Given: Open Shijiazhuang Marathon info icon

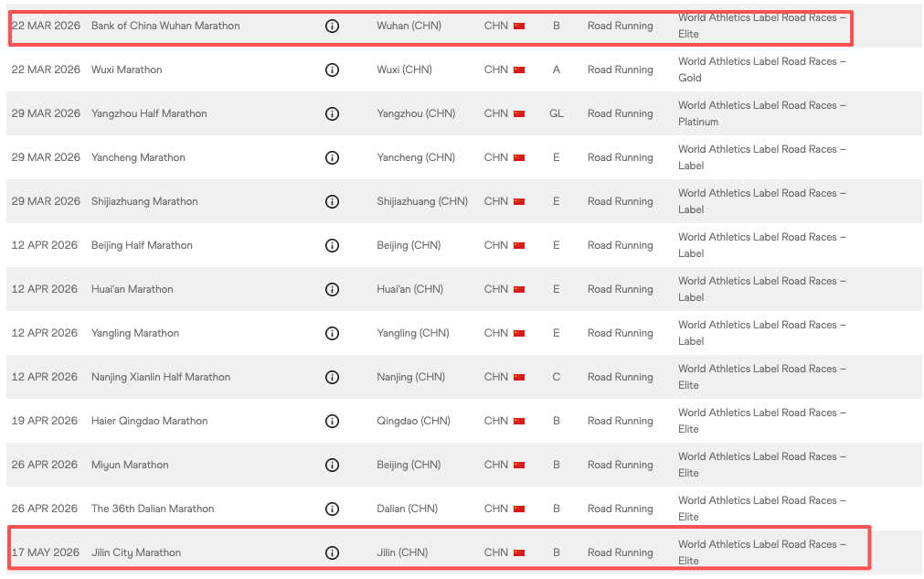Looking at the screenshot, I should 332,201.
